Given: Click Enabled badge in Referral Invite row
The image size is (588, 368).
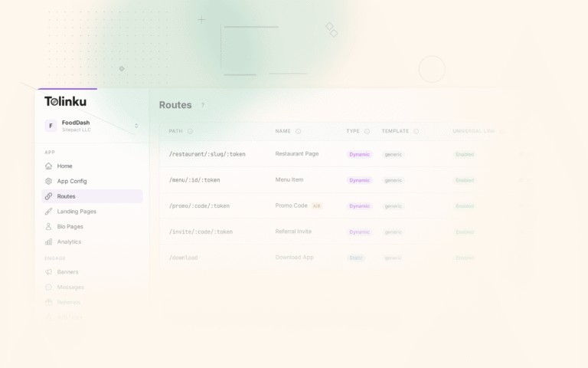Looking at the screenshot, I should pos(465,232).
